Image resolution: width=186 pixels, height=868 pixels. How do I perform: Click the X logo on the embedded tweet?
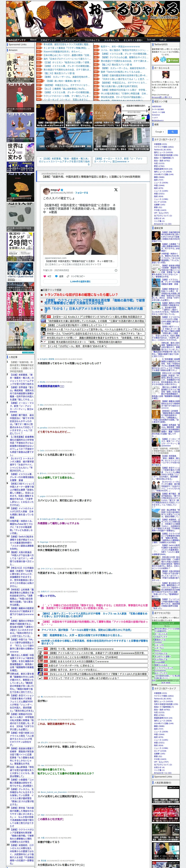click(x=116, y=190)
